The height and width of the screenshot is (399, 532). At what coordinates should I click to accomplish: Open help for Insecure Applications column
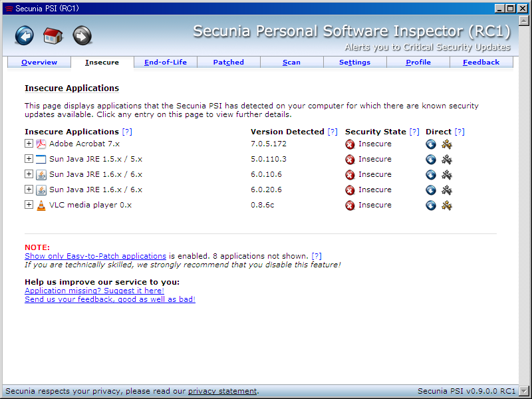coord(127,132)
